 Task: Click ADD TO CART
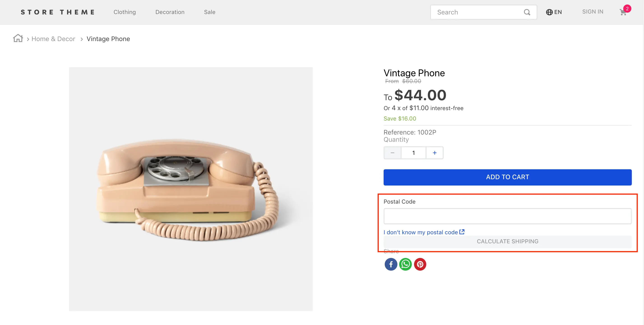coord(507,177)
